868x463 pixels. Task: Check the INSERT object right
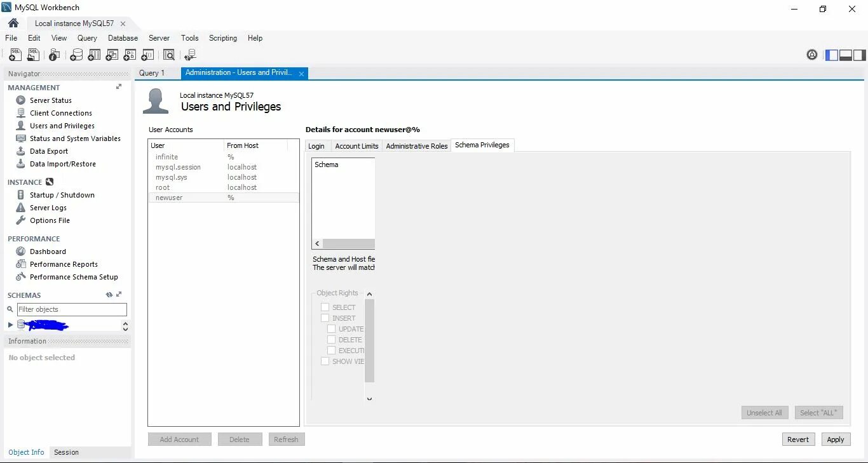click(325, 318)
